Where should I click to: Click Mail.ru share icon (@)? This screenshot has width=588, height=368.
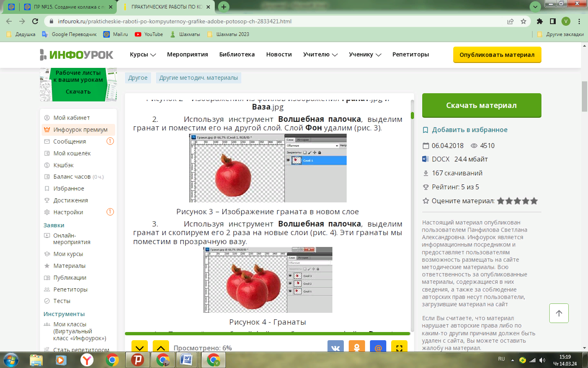[x=378, y=347]
